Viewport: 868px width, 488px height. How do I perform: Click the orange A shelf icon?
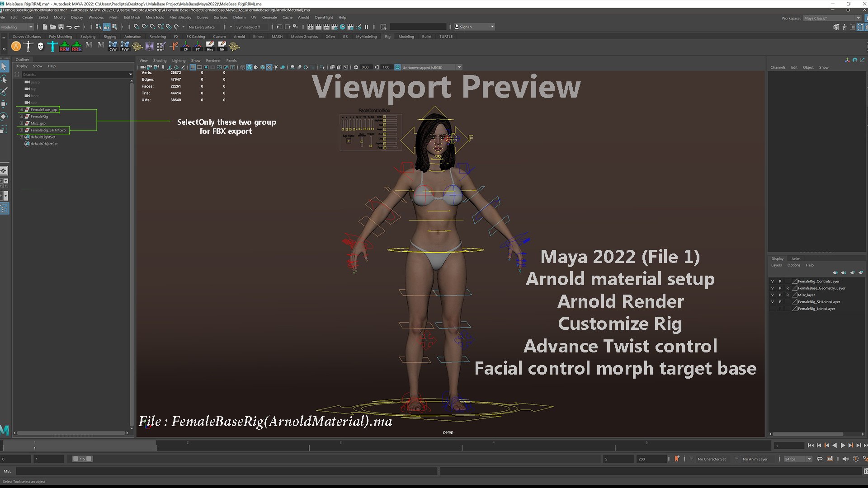pos(16,46)
